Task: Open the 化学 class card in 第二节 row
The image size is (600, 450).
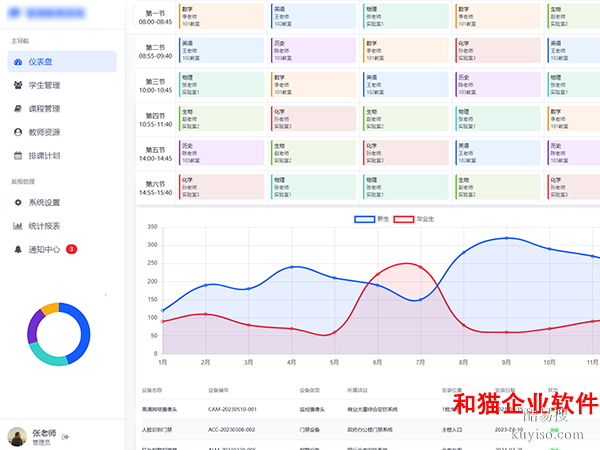Action: click(x=498, y=50)
